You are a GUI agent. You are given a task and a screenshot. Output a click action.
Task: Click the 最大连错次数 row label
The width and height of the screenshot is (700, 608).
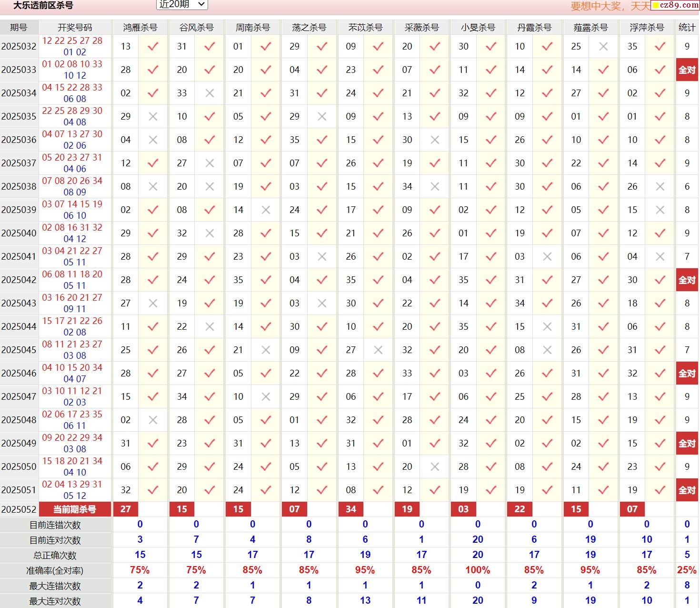pos(55,586)
